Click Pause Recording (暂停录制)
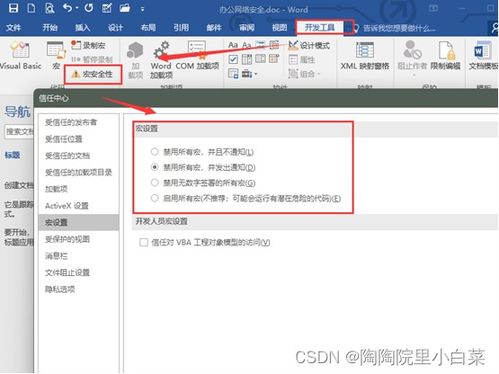The width and height of the screenshot is (499, 374). pyautogui.click(x=92, y=59)
